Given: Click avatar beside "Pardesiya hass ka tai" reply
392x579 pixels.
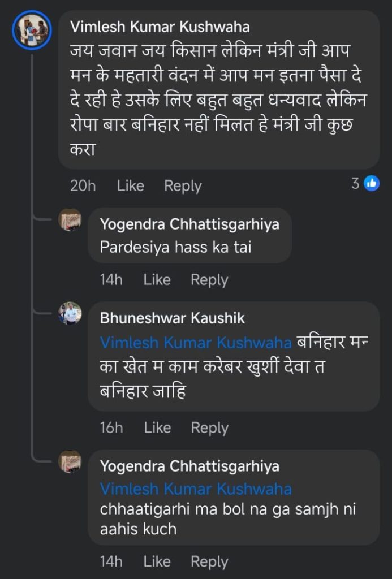Looking at the screenshot, I should click(70, 219).
